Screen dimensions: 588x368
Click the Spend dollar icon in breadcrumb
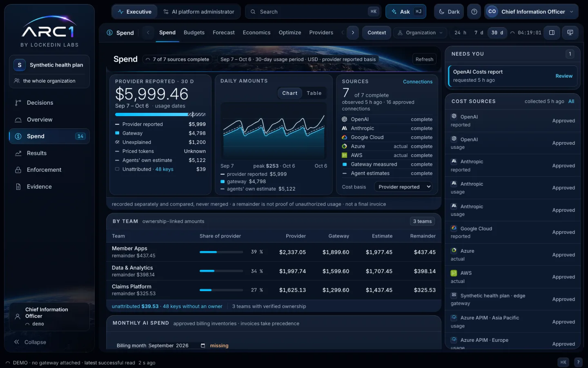tap(109, 33)
